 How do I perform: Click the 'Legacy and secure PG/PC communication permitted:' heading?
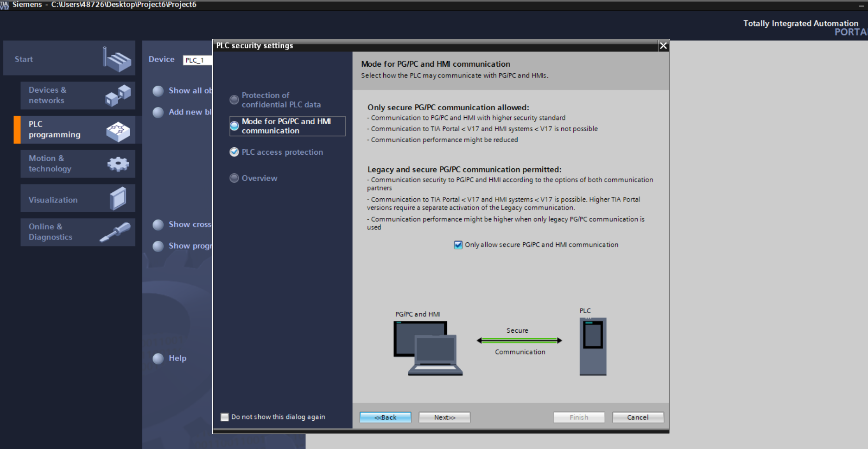click(464, 170)
